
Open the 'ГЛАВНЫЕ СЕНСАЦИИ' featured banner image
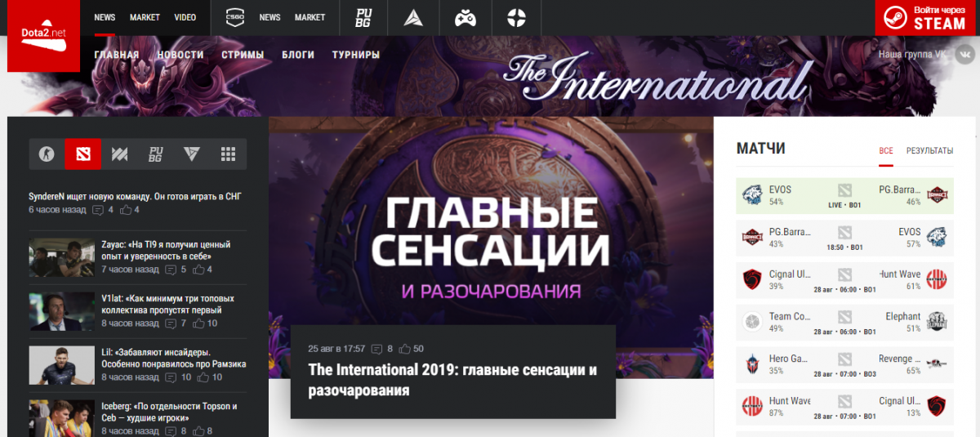[491, 247]
